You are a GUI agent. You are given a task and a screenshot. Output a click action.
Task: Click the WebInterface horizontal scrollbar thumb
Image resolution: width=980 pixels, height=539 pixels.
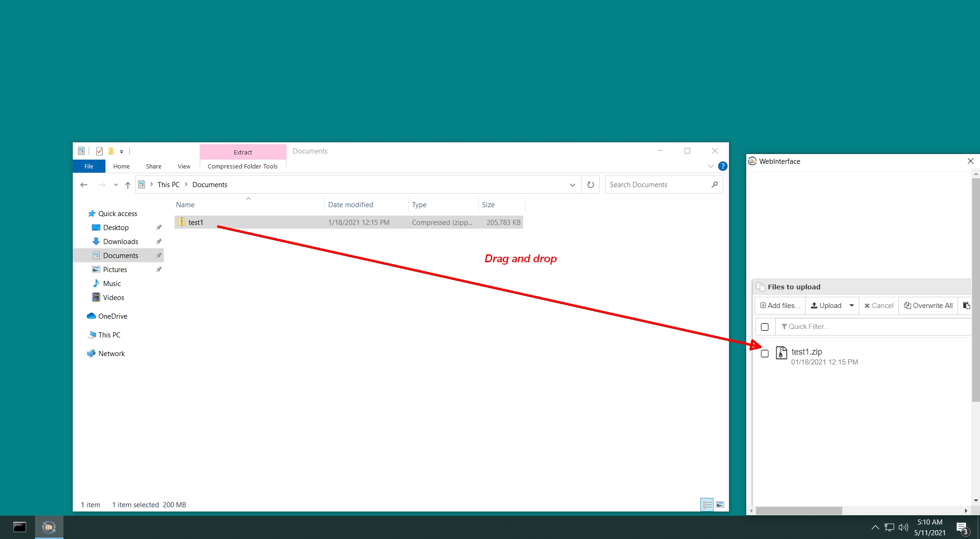pos(799,511)
